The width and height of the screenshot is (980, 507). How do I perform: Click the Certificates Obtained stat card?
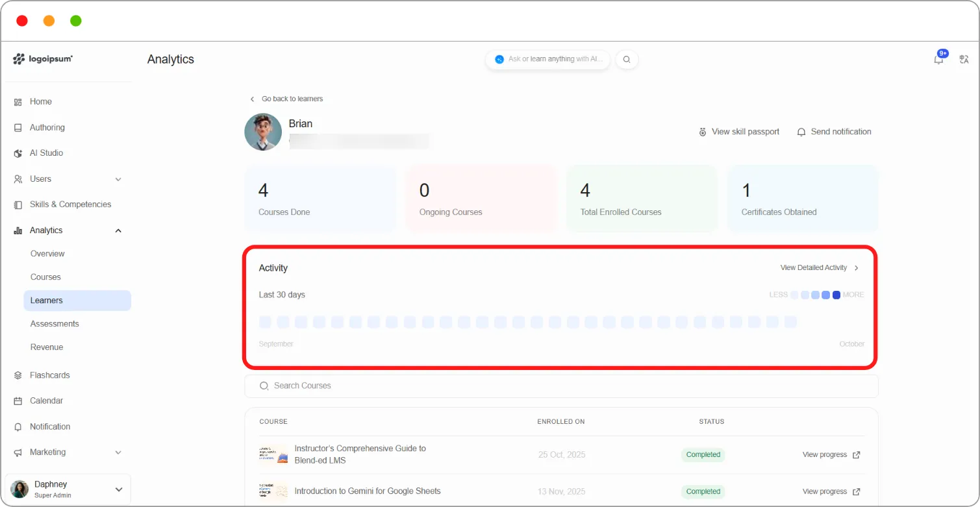(x=803, y=199)
